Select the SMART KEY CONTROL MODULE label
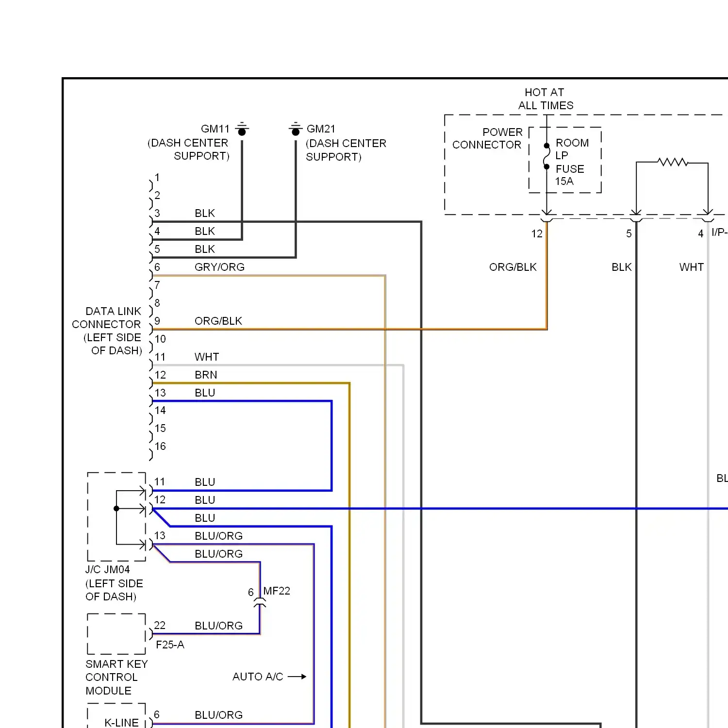 click(x=116, y=678)
